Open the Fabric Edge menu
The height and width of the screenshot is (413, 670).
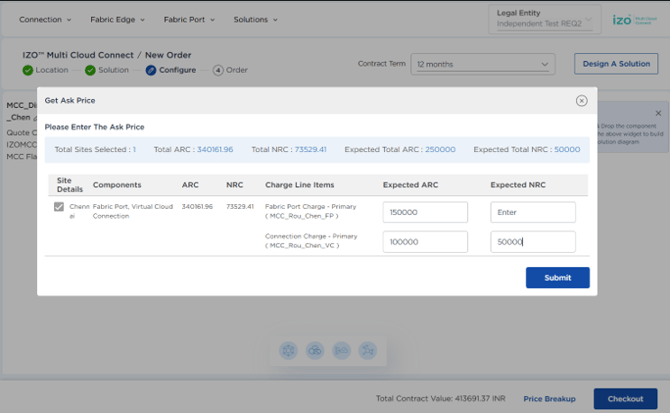[117, 20]
